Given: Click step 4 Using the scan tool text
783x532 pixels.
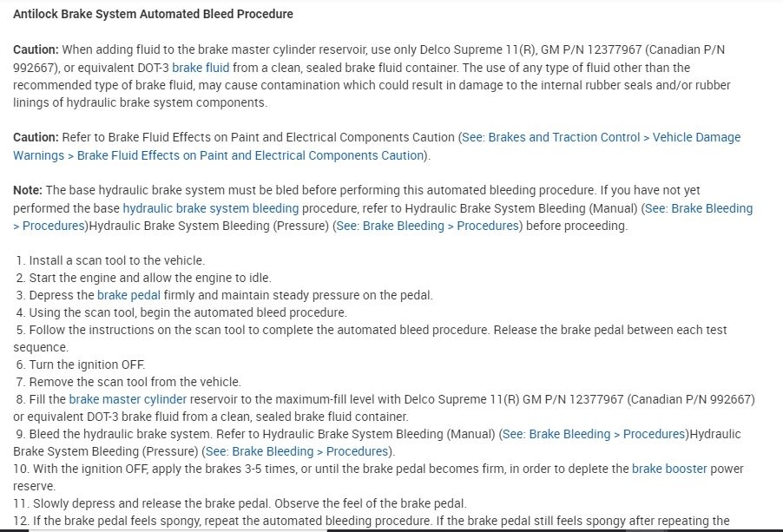Looking at the screenshot, I should click(188, 312).
